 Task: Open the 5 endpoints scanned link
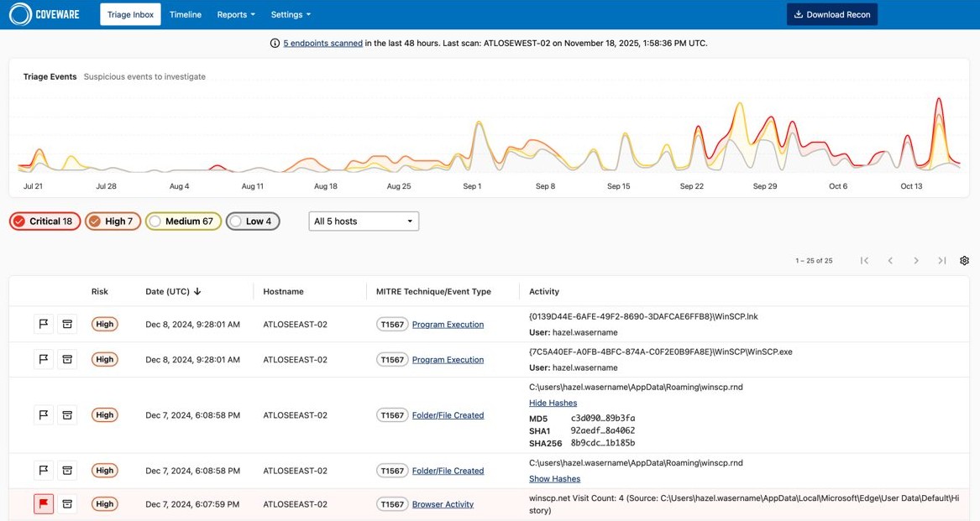coord(325,43)
